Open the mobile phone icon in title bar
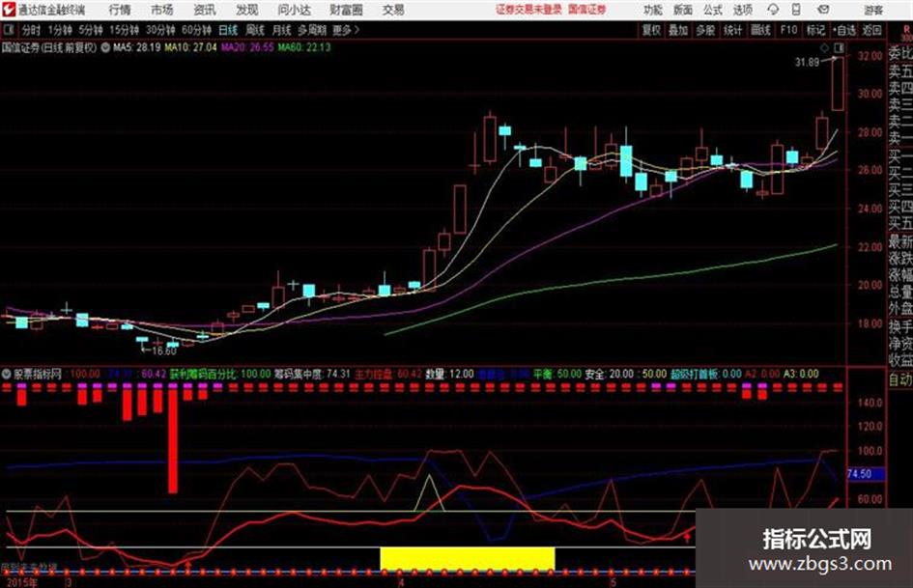 796,10
